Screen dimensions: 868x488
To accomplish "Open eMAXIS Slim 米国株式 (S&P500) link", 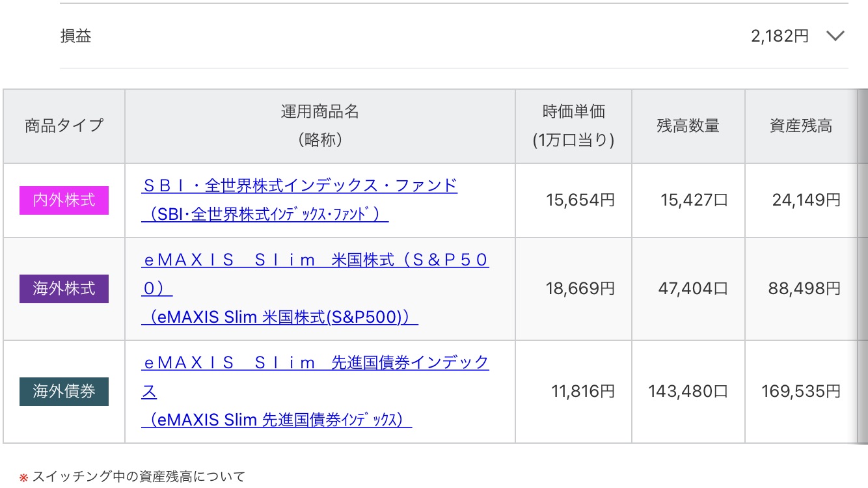I will click(x=315, y=273).
